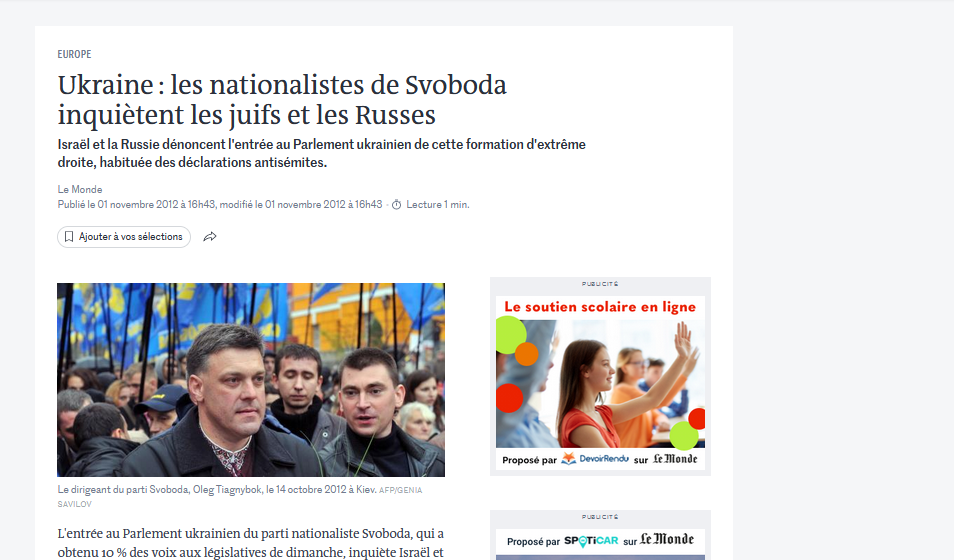Click the first PUBLICITÉ label
This screenshot has height=560, width=954.
(600, 284)
